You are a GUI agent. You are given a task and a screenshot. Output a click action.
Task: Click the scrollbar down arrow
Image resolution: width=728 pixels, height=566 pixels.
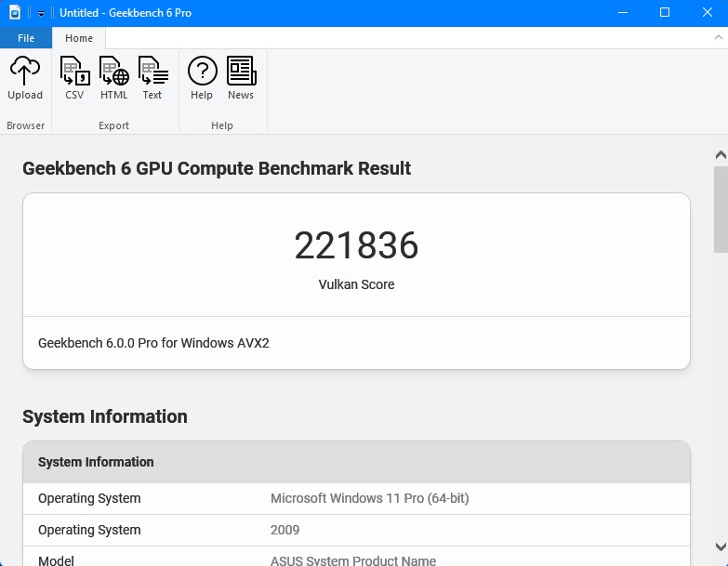[720, 546]
